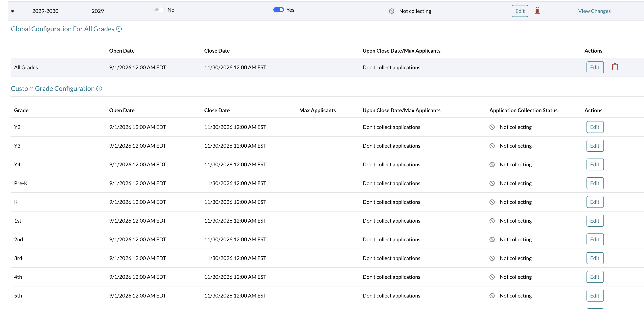Edit the K grade configuration
Viewport: 644px width, 309px height.
(x=595, y=202)
